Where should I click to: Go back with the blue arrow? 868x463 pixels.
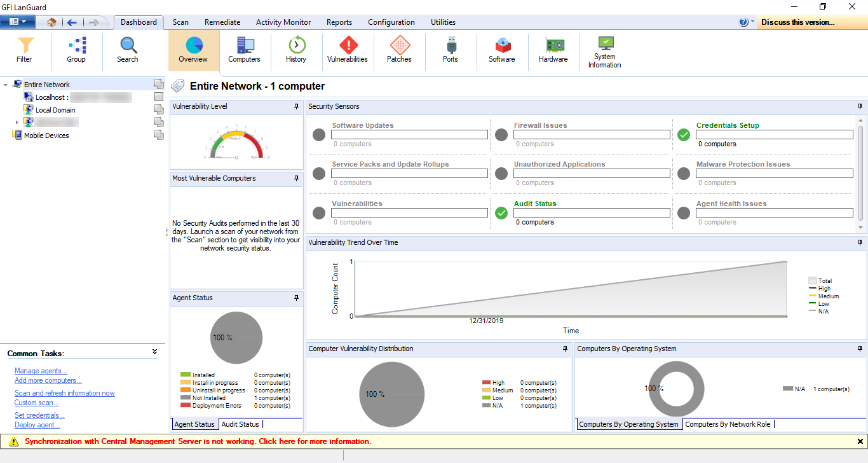pos(72,22)
